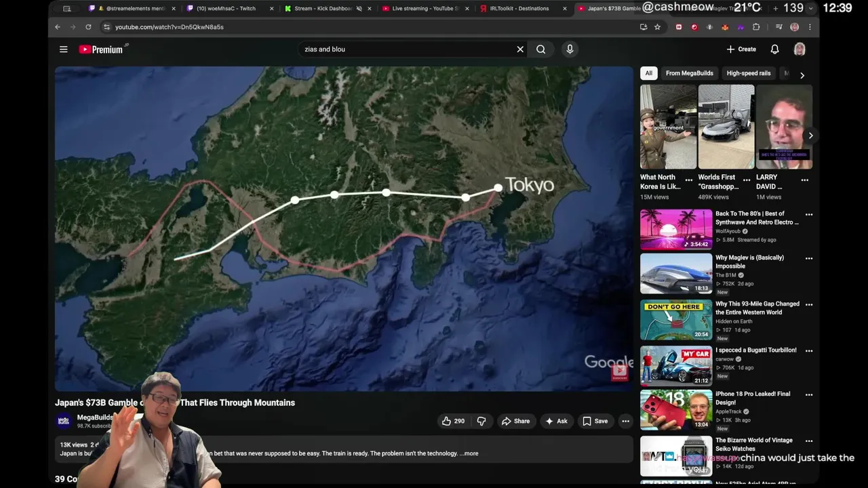Open the notifications bell
Viewport: 868px width, 488px height.
tap(774, 49)
